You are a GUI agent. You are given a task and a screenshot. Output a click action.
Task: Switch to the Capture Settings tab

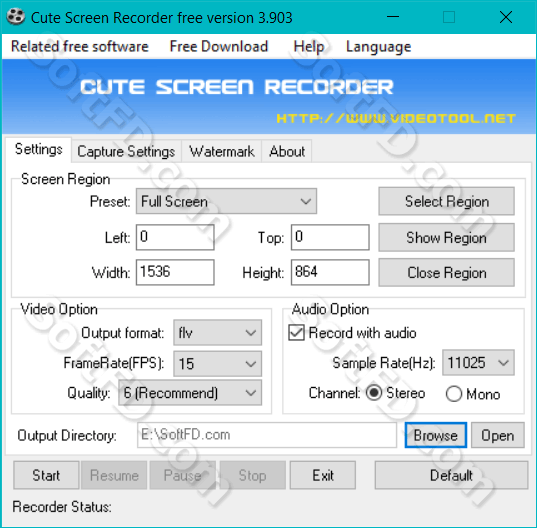pos(126,151)
